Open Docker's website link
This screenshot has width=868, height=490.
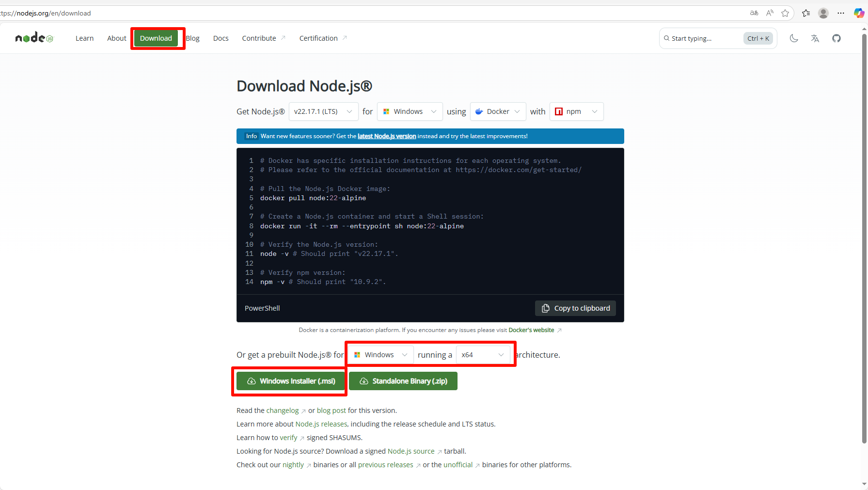535,330
